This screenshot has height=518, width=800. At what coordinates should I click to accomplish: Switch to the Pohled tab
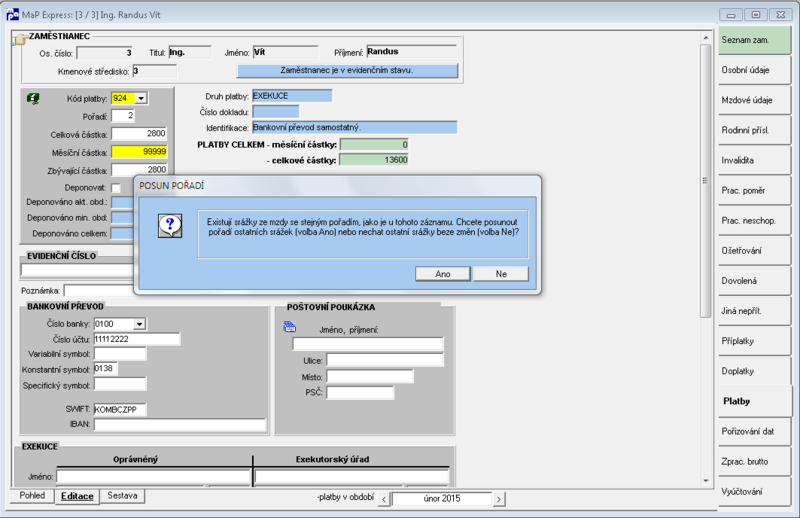point(32,496)
